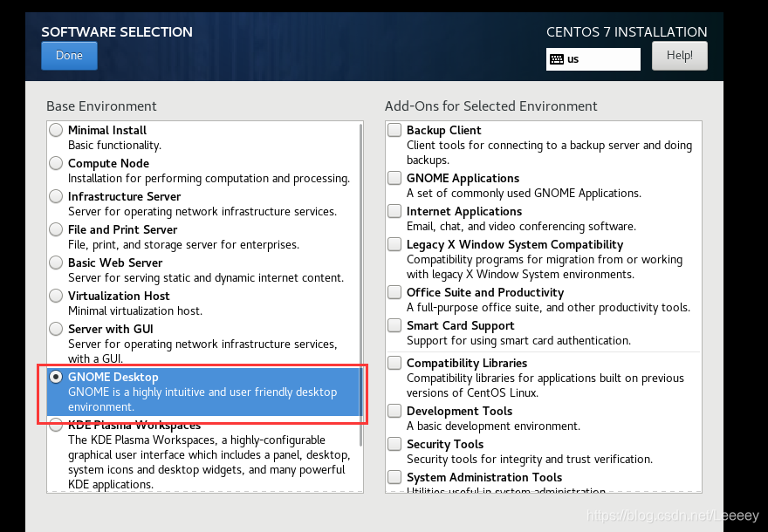The width and height of the screenshot is (768, 532).
Task: Click 'File, print, and storage server for enterprises.'
Action: pos(183,245)
